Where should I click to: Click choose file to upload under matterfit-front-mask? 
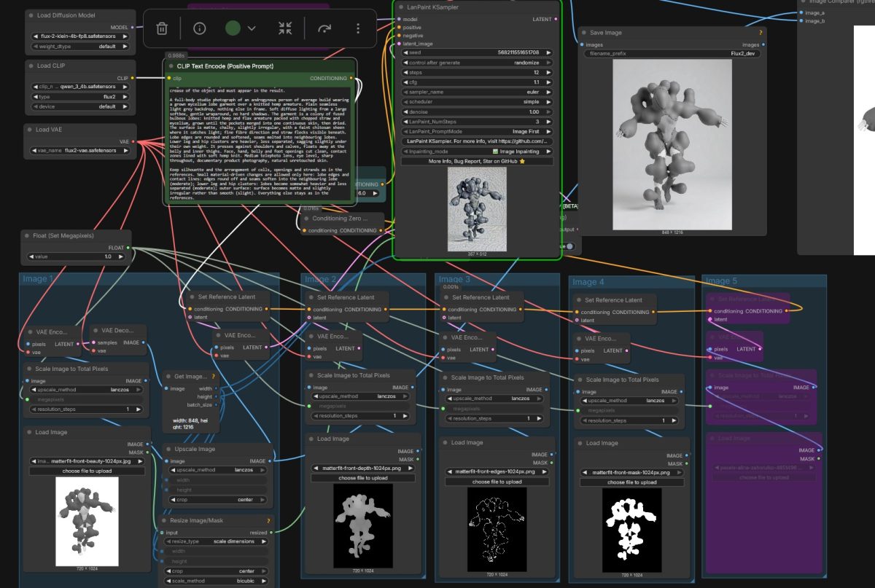pyautogui.click(x=631, y=482)
